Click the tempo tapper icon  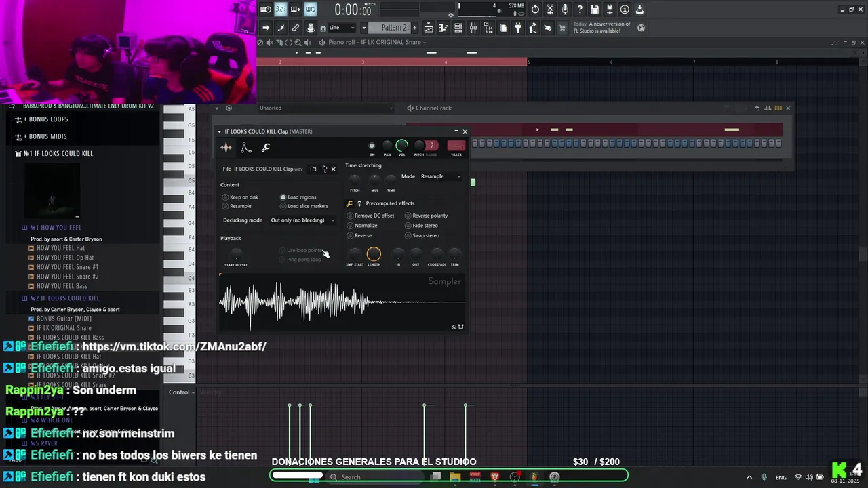(533, 28)
